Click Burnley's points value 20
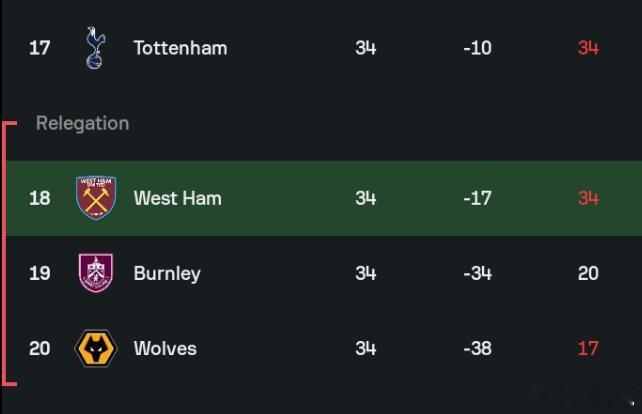 point(588,273)
